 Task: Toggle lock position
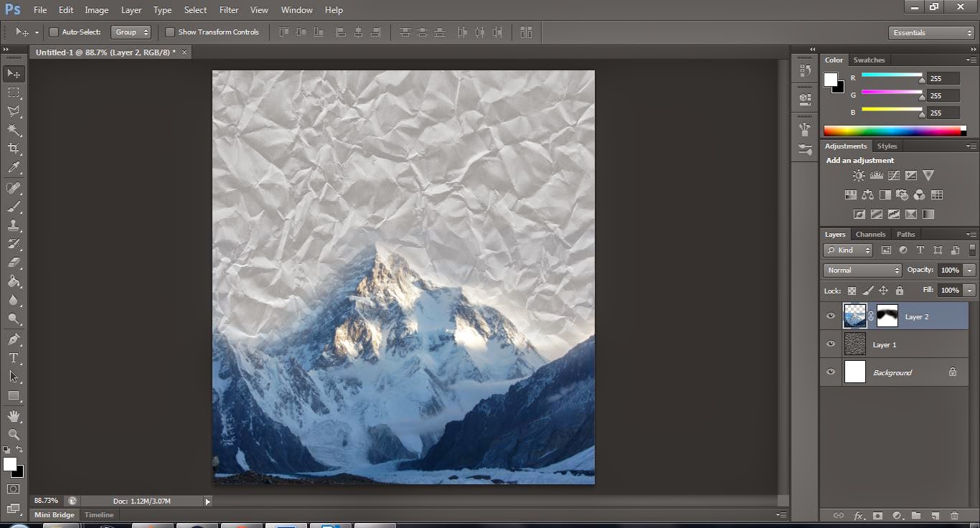(x=883, y=291)
